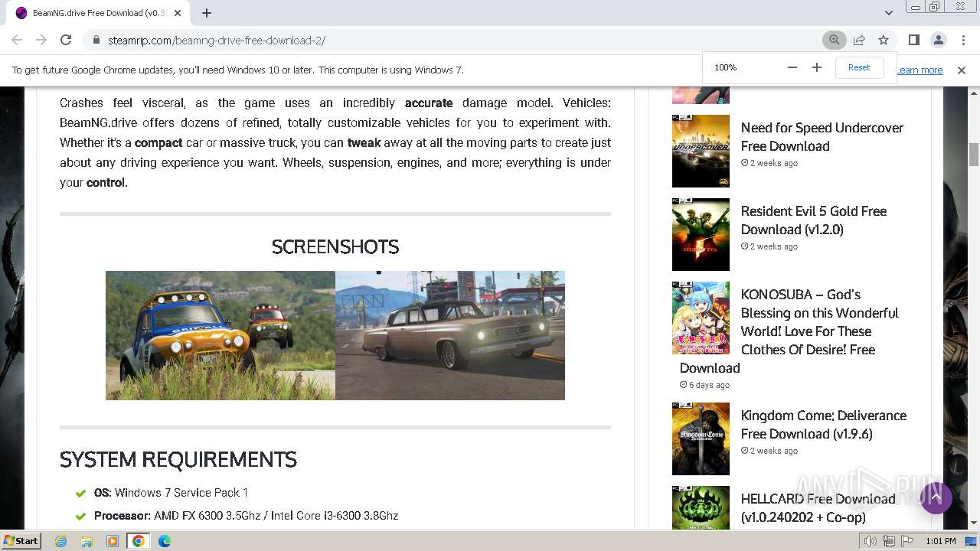The width and height of the screenshot is (980, 551).
Task: Decrease zoom with the minus button
Action: [x=792, y=67]
